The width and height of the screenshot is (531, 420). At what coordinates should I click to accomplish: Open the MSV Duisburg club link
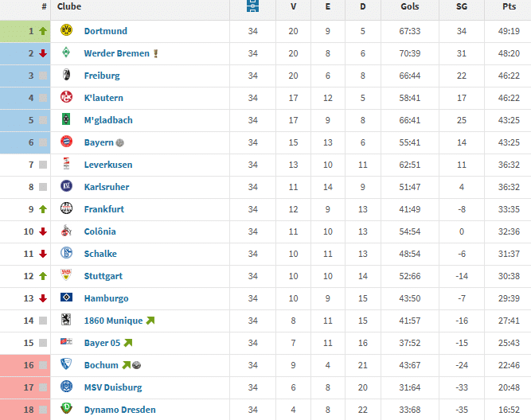pos(113,387)
